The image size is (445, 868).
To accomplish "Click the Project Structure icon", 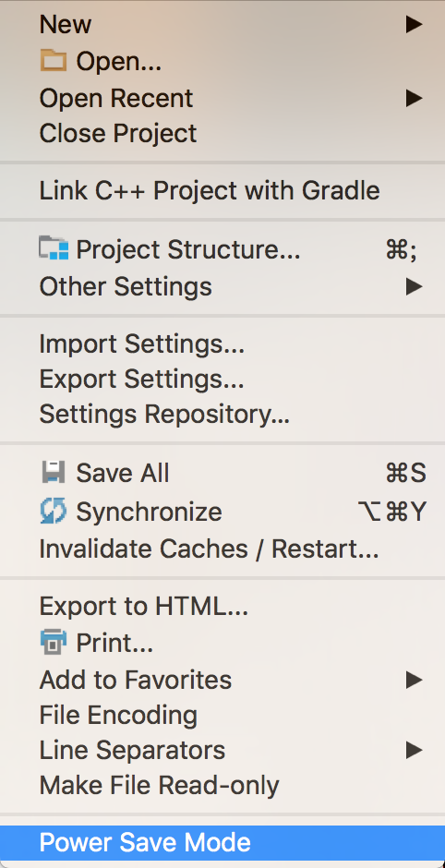I will coord(54,249).
